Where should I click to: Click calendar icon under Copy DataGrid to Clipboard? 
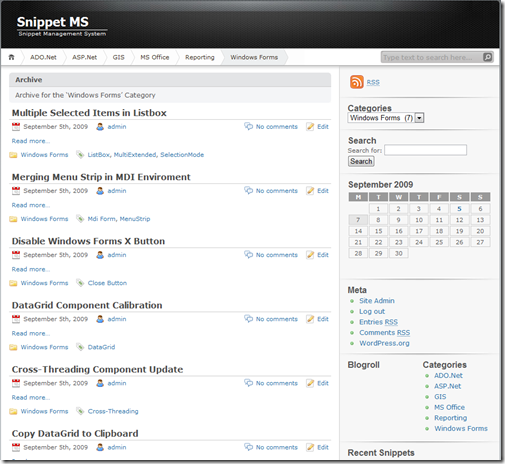[16, 447]
